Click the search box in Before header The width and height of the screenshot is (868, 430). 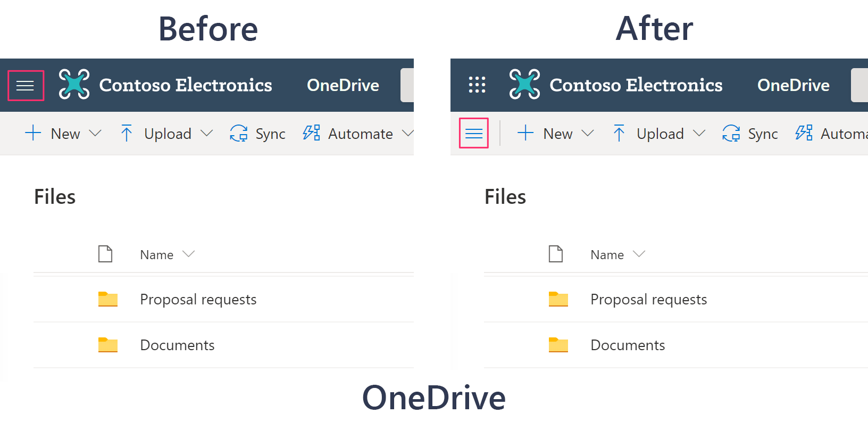(x=407, y=85)
